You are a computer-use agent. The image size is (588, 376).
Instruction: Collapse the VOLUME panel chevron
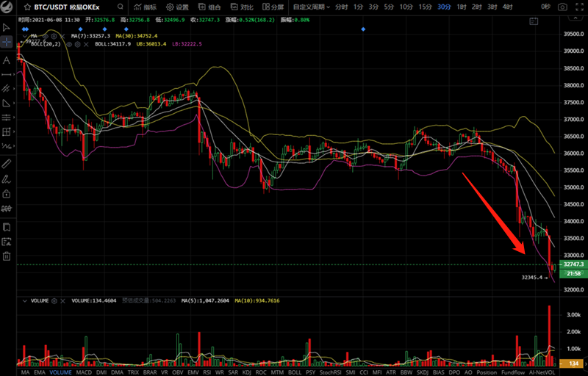click(x=25, y=300)
